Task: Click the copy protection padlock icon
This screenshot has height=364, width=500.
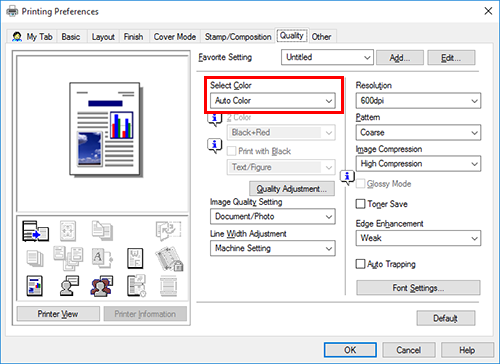Action: click(x=169, y=259)
